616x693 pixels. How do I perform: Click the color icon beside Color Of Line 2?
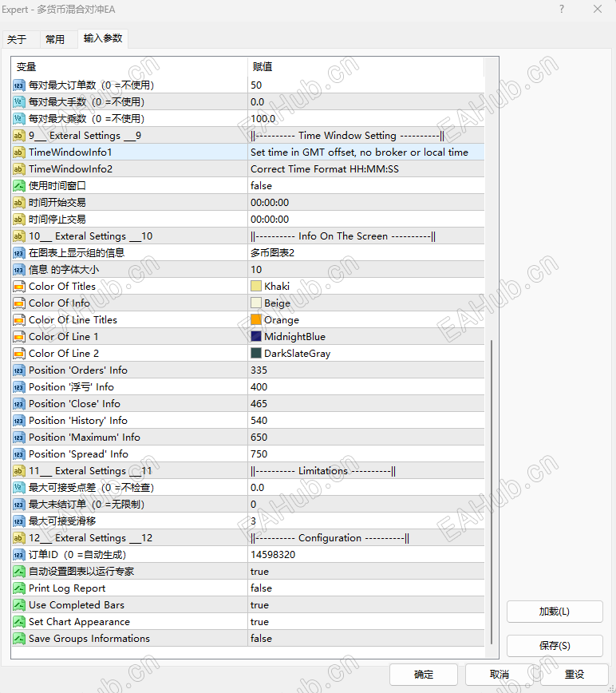[x=18, y=354]
